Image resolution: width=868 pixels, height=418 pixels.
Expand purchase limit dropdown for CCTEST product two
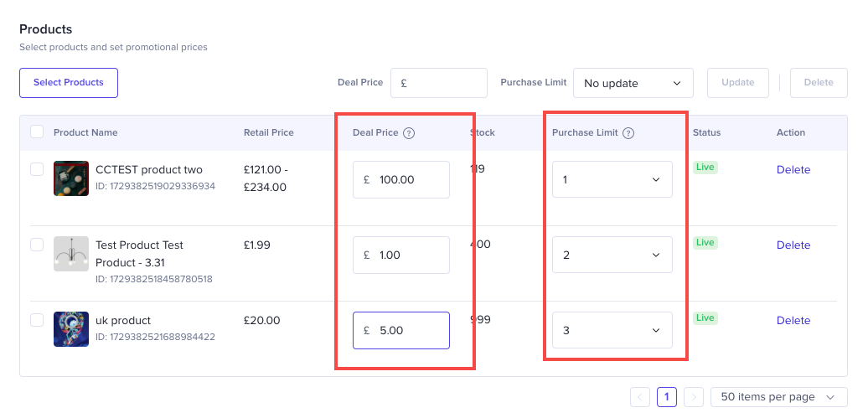click(x=612, y=179)
